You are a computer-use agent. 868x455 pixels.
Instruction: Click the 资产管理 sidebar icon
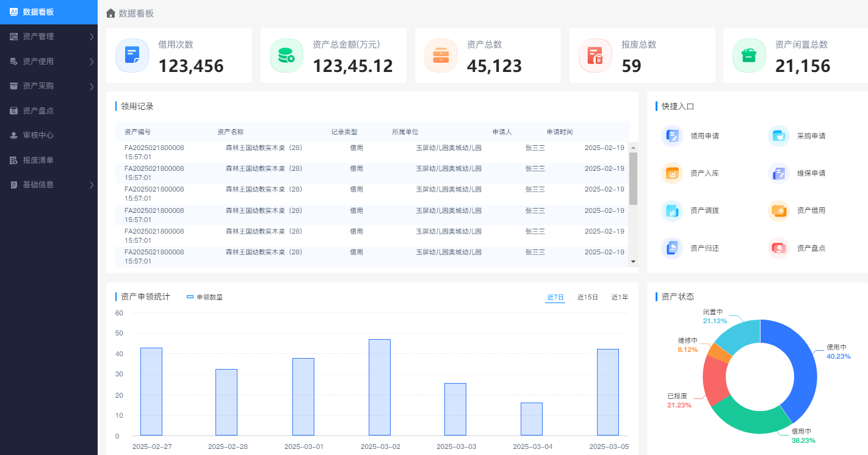[x=13, y=37]
